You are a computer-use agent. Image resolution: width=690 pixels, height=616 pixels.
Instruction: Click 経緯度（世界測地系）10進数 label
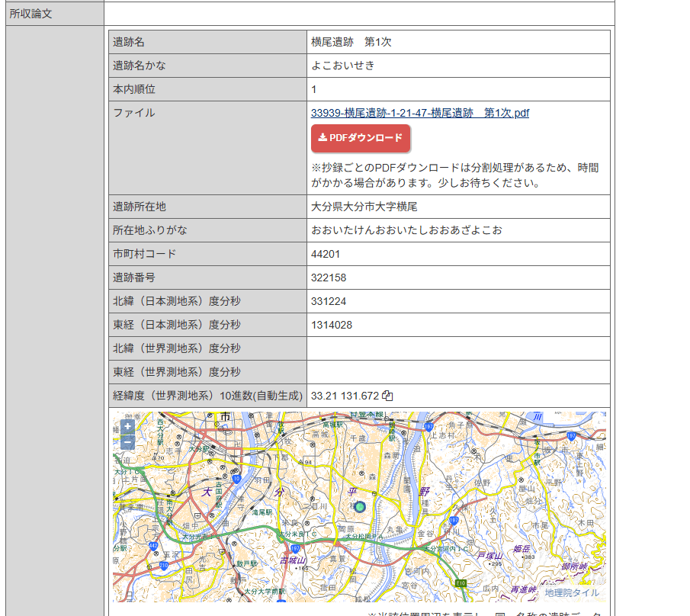pos(207,396)
